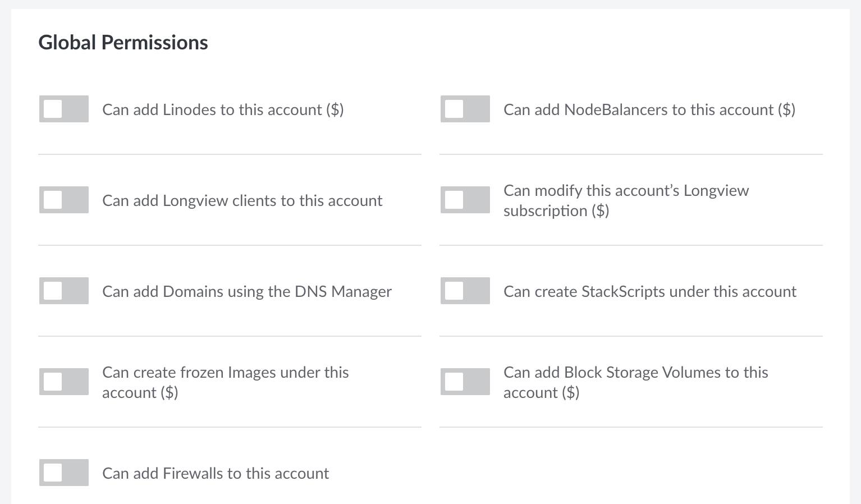Click the 'Can add NodeBalancers' label text
Image resolution: width=861 pixels, height=504 pixels.
(x=640, y=109)
